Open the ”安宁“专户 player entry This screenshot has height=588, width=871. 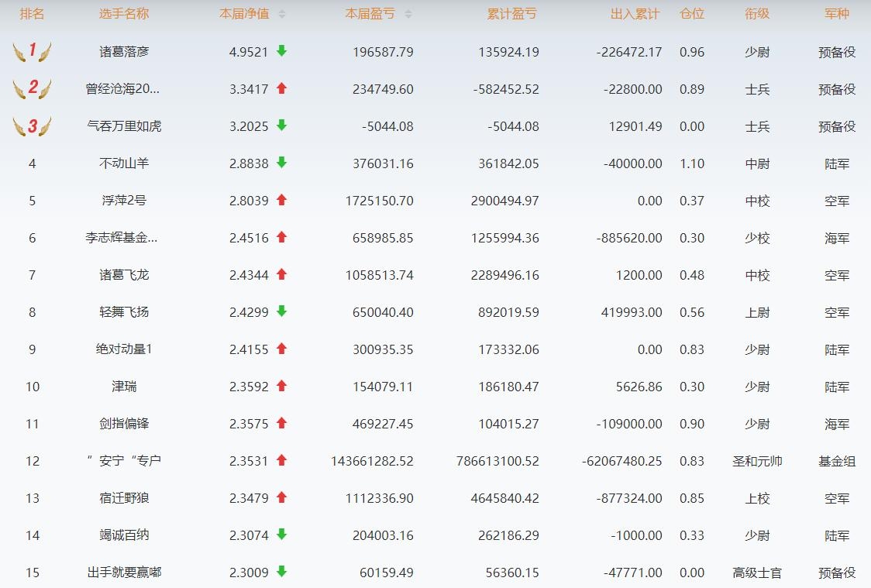tap(124, 461)
